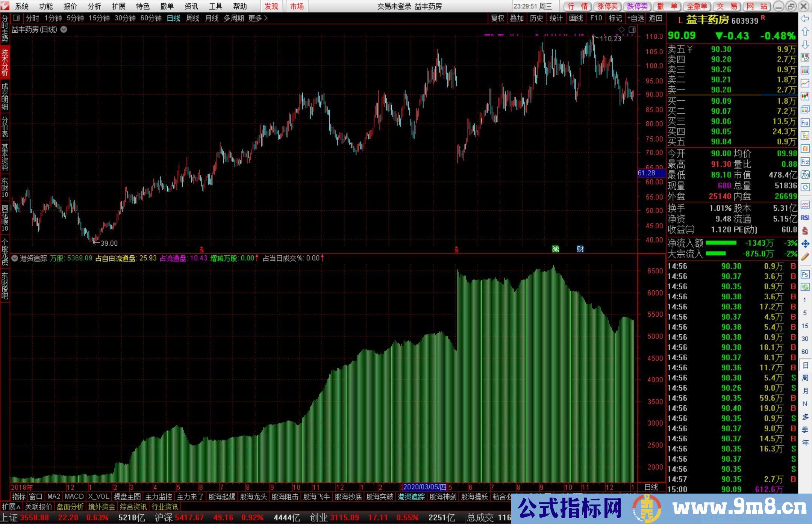Screen dimensions: 812x524
Task: Open the 功能 menu
Action: [46, 6]
